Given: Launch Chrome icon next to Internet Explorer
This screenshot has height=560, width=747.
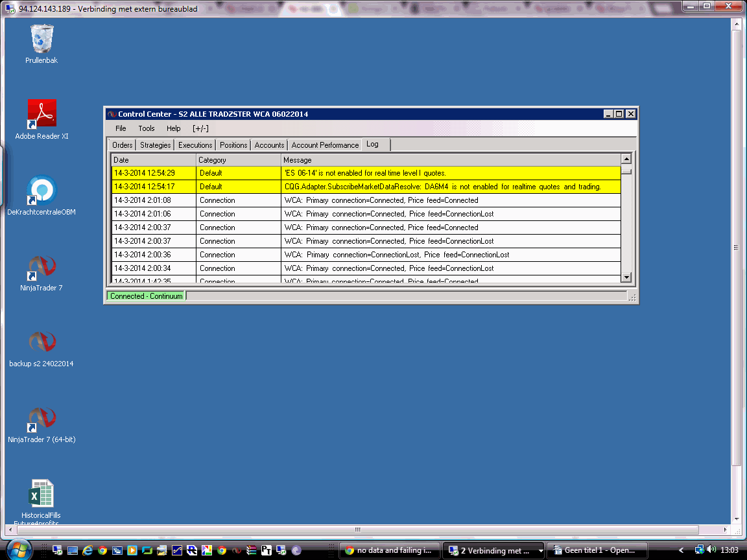Looking at the screenshot, I should (x=102, y=550).
